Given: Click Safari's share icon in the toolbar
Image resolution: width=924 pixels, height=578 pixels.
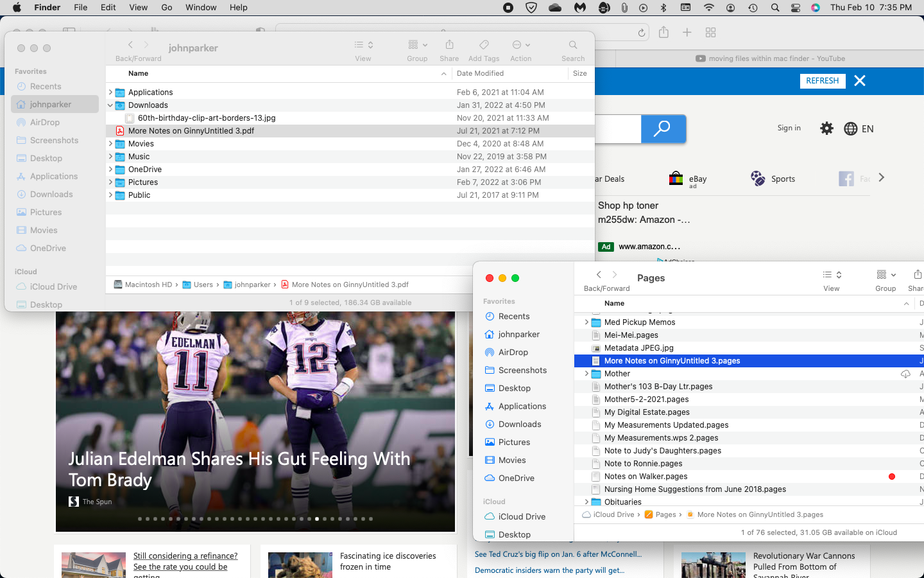Looking at the screenshot, I should tap(663, 32).
